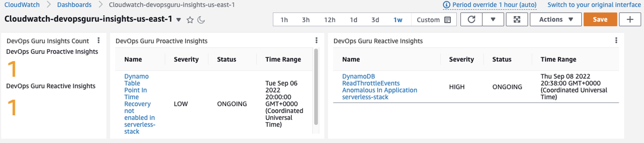Viewport: 644px width, 143px height.
Task: Click Reactive Insights Severity column header
Action: point(461,59)
